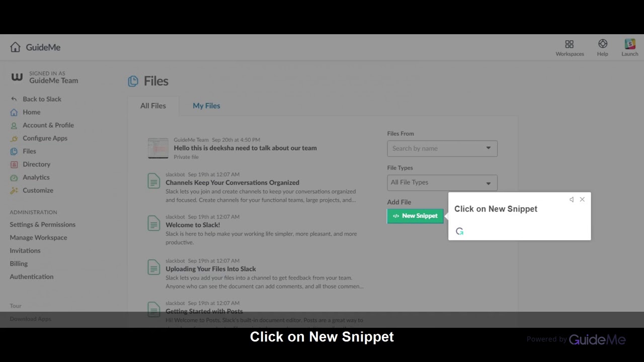Screen dimensions: 644x362
Task: Open Analytics in the sidebar
Action: 36,177
